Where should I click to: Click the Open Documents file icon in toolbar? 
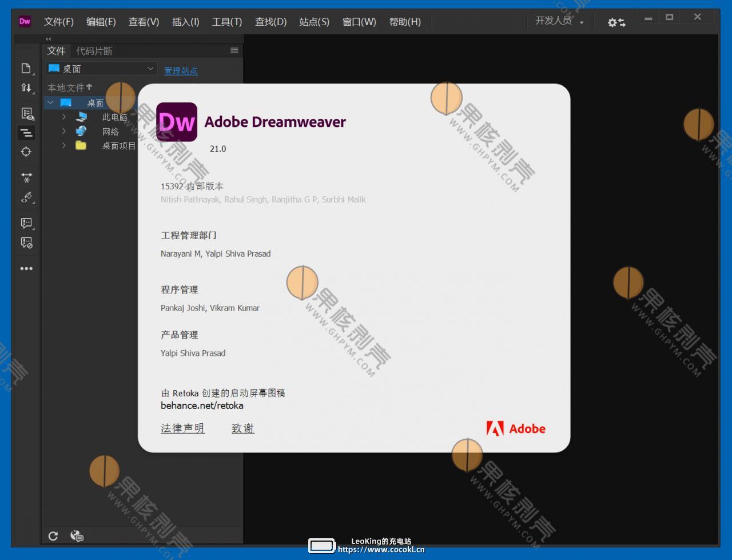tap(26, 69)
